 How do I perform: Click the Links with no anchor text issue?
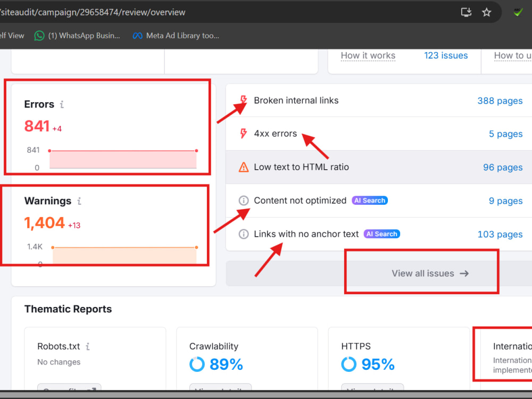[306, 234]
